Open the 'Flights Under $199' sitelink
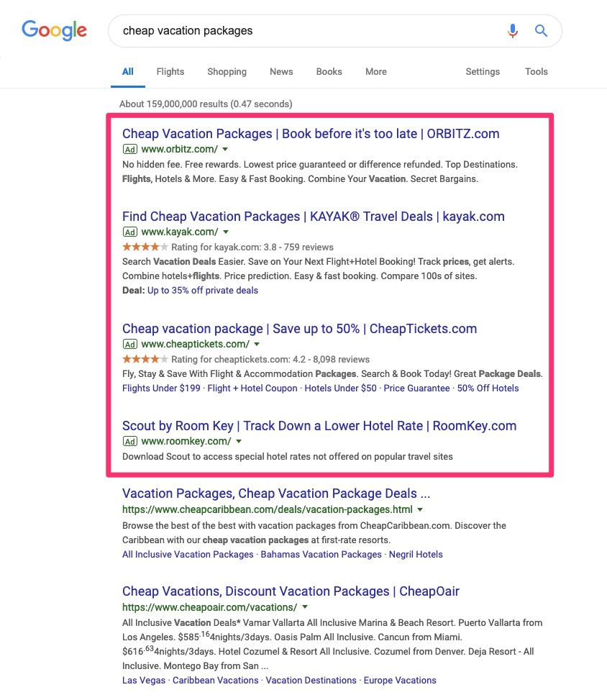The height and width of the screenshot is (700, 607). click(x=162, y=388)
